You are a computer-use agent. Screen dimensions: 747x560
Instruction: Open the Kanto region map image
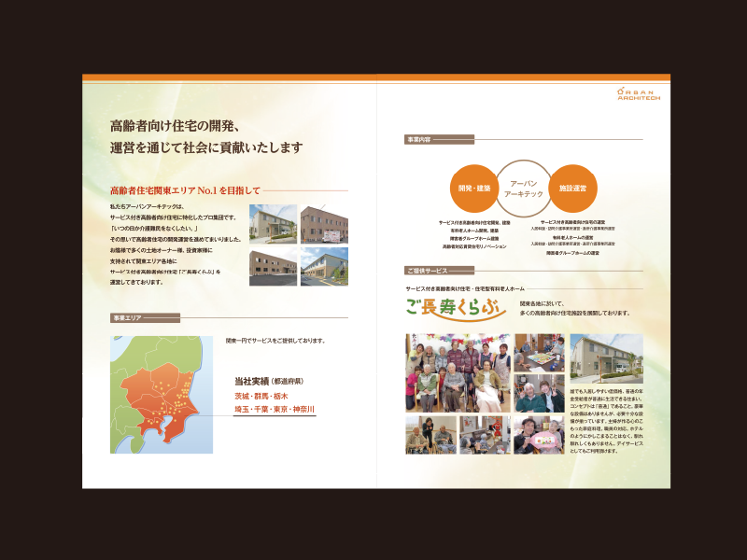162,395
